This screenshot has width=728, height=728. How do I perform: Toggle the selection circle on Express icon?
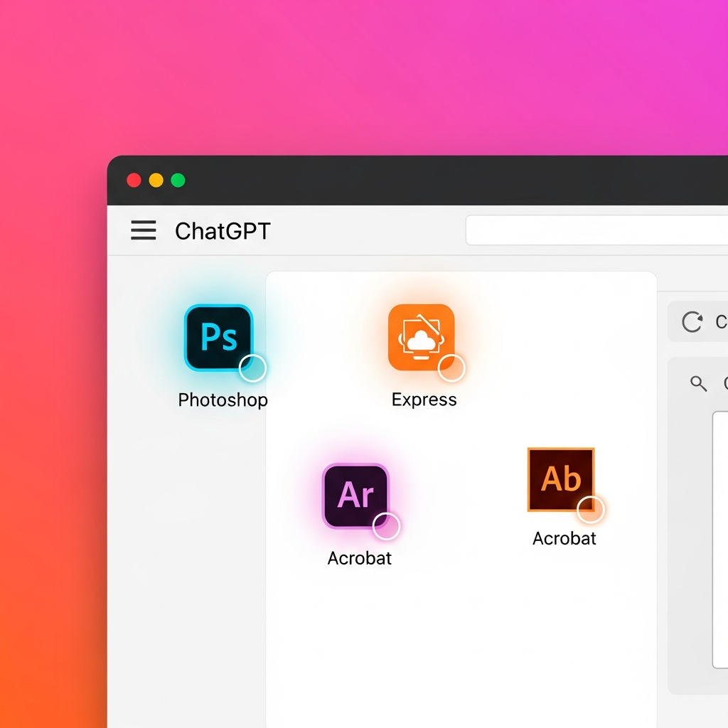(x=451, y=368)
